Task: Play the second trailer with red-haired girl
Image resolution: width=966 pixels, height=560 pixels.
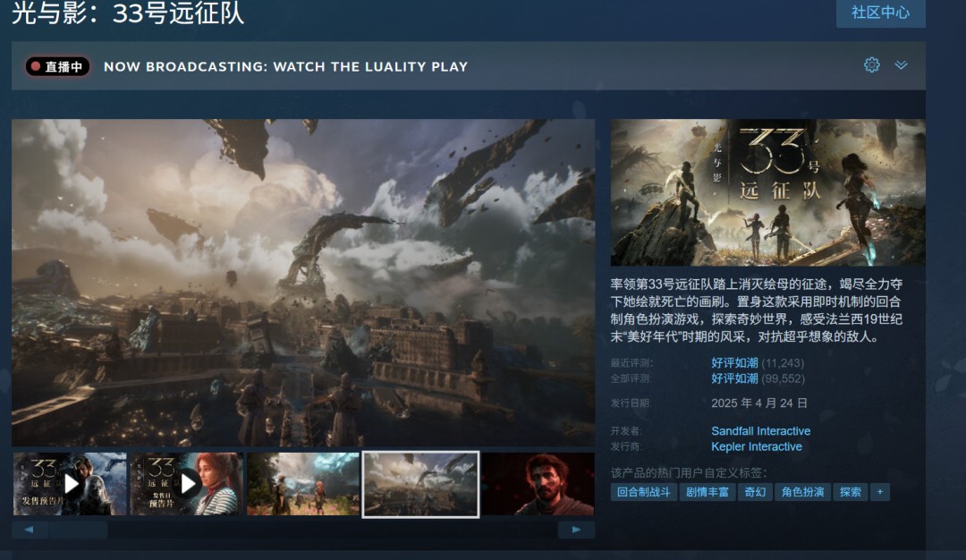Action: pos(187,484)
